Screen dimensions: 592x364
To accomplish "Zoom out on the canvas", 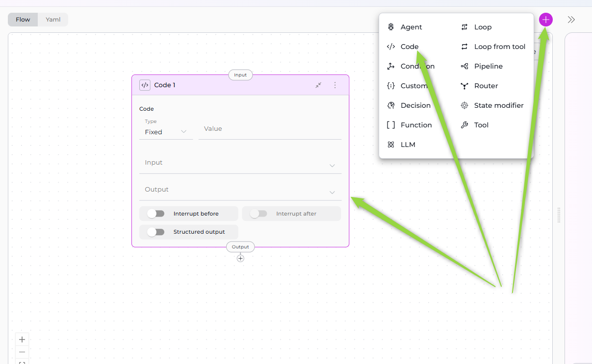I will pyautogui.click(x=22, y=352).
